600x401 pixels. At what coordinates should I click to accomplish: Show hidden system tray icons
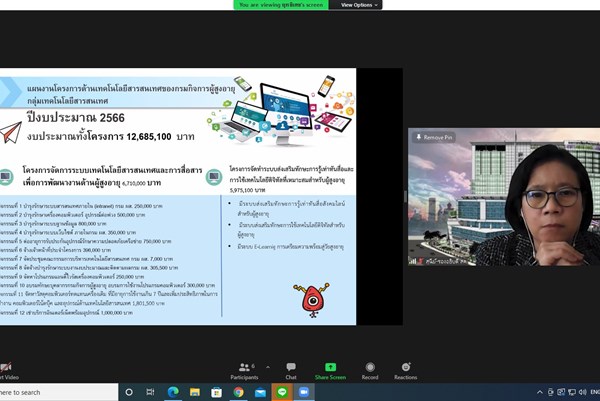540,392
